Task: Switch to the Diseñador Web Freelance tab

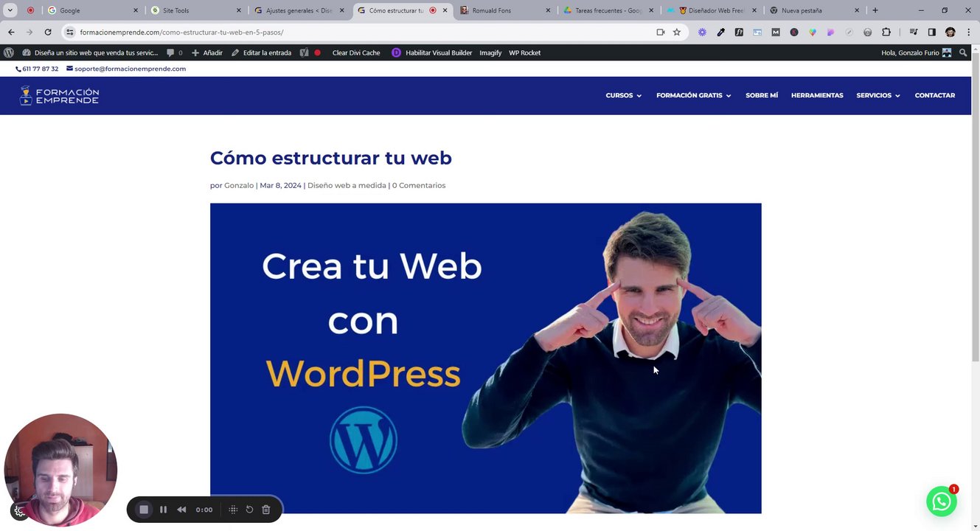Action: [x=712, y=10]
